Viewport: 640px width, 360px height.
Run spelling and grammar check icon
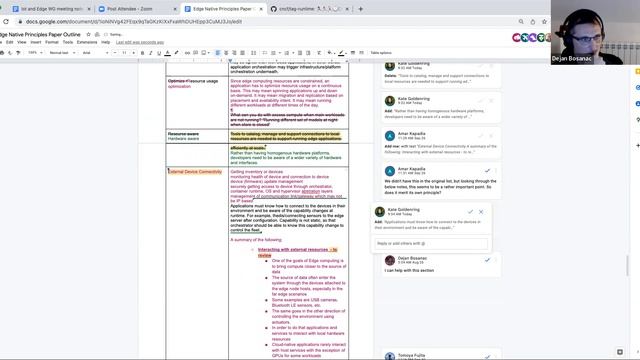[x=10, y=53]
